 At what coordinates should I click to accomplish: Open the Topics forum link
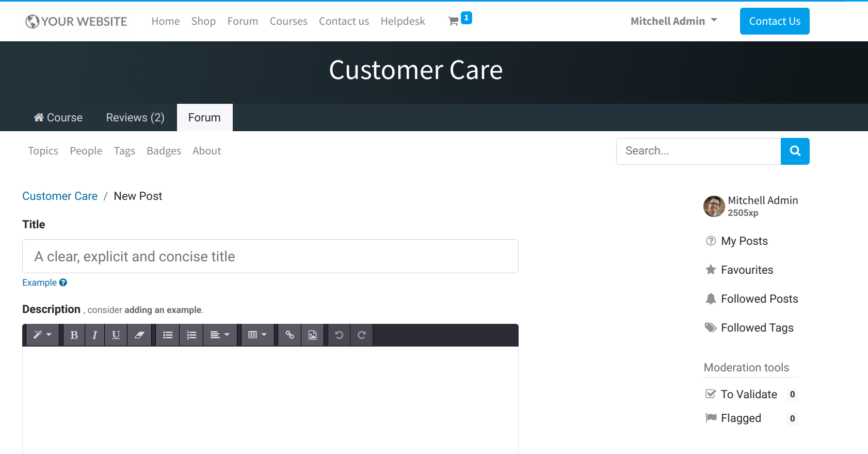click(x=43, y=151)
